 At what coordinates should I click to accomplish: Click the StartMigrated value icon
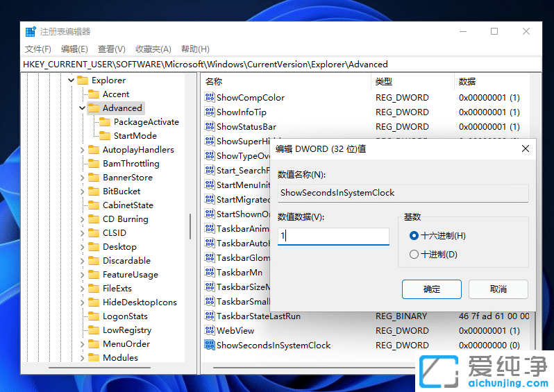(210, 199)
